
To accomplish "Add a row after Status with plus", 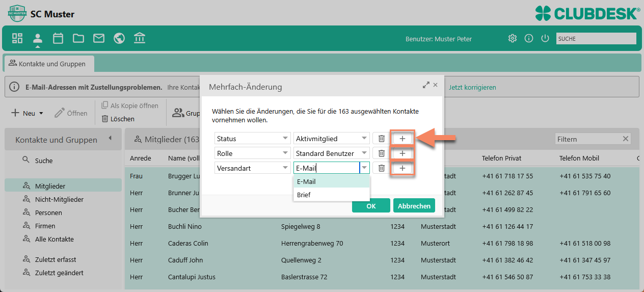I will coord(402,139).
